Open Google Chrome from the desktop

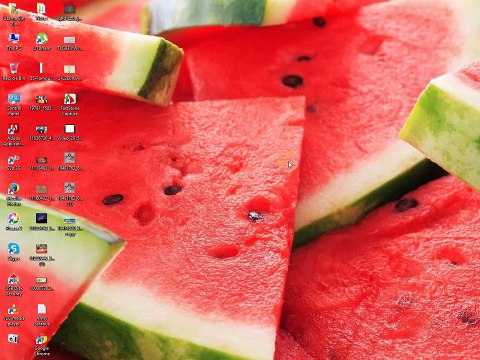[42, 345]
